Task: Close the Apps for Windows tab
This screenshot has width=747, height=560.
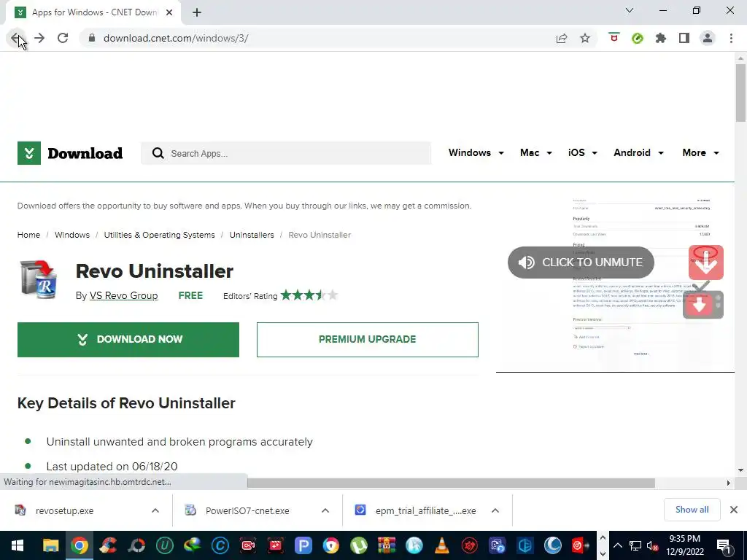Action: [169, 12]
